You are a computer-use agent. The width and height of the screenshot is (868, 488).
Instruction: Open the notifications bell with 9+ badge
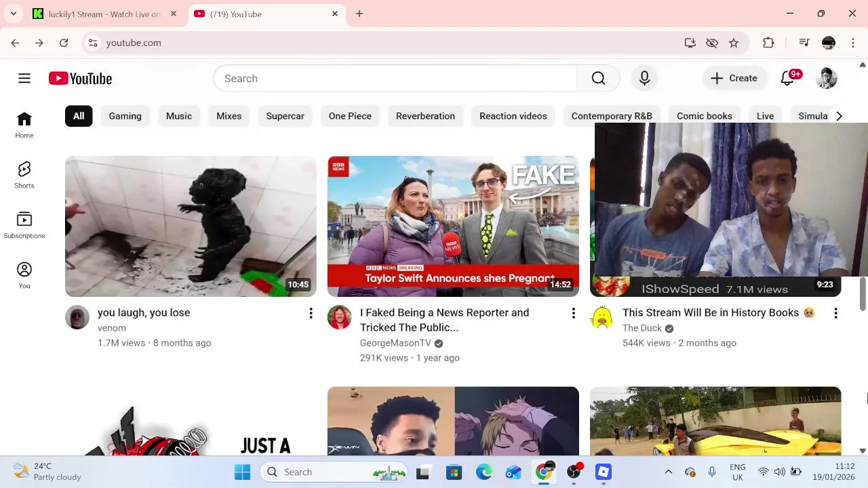click(788, 78)
